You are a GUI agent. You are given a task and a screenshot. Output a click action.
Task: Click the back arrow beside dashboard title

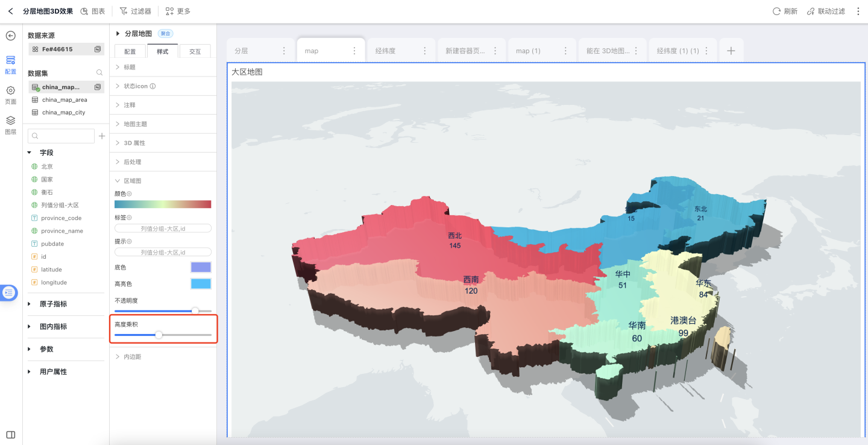coord(10,11)
